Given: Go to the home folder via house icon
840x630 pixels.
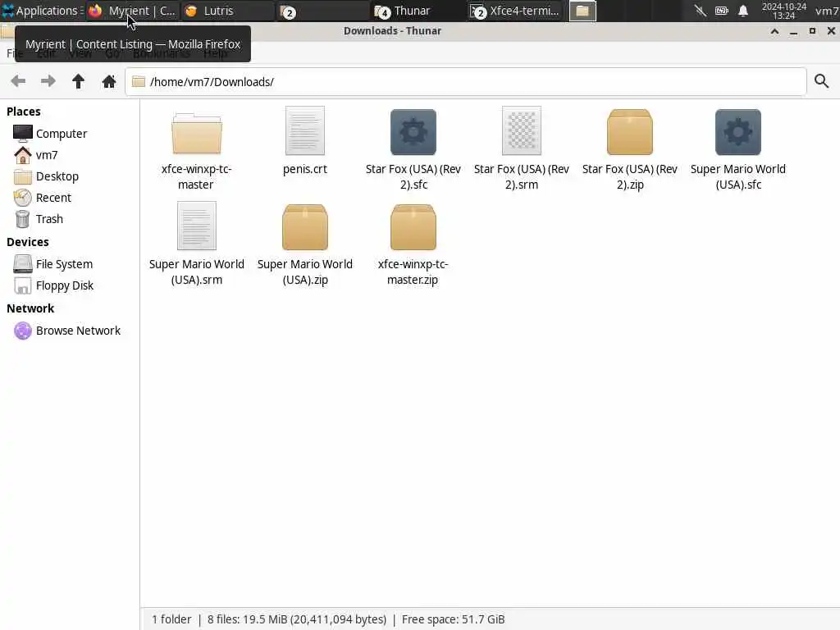Looking at the screenshot, I should pos(109,81).
